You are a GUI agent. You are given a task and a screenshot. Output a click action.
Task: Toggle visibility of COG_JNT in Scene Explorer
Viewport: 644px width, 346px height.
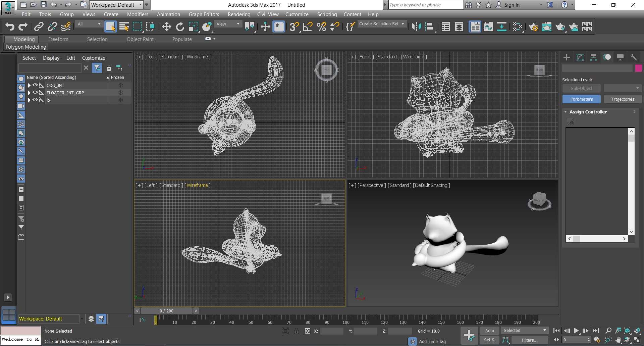tap(35, 85)
